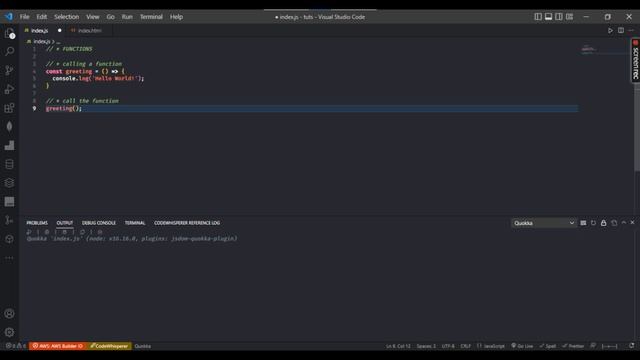Open notifications bell in status bar
640x360 pixels.
631,346
